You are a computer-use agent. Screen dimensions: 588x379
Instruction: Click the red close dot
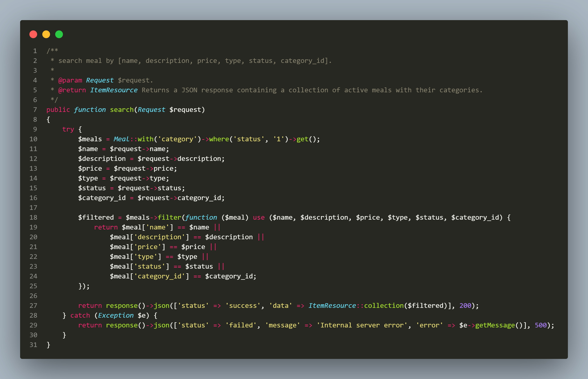pyautogui.click(x=33, y=34)
